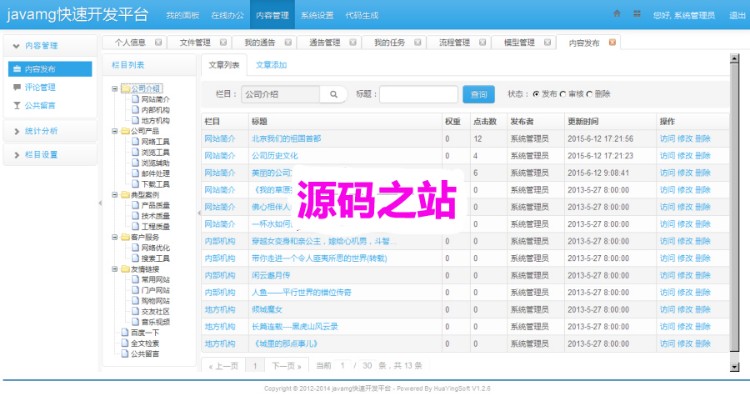Collapse the 友情链接 tree node
750x396 pixels.
point(115,269)
